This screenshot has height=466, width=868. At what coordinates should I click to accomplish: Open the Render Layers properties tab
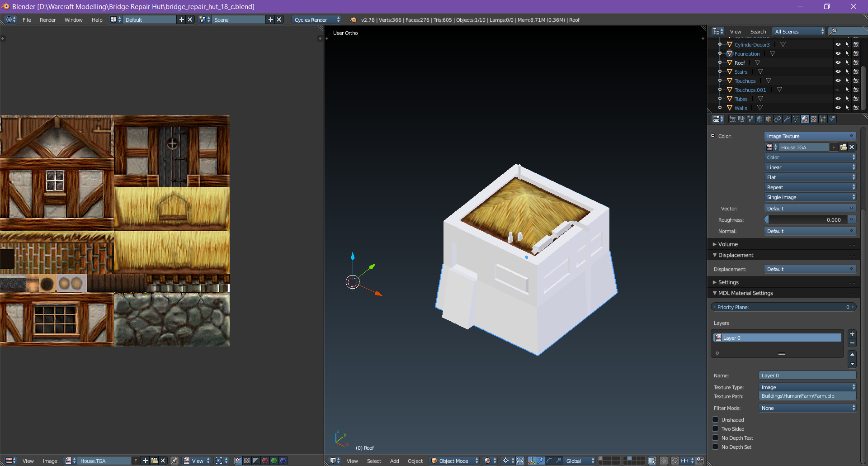(x=741, y=119)
